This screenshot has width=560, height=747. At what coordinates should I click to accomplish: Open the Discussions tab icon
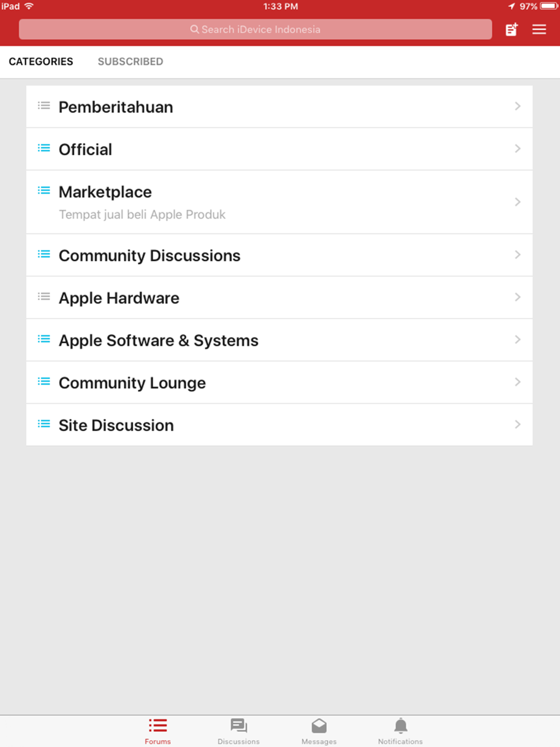click(239, 726)
